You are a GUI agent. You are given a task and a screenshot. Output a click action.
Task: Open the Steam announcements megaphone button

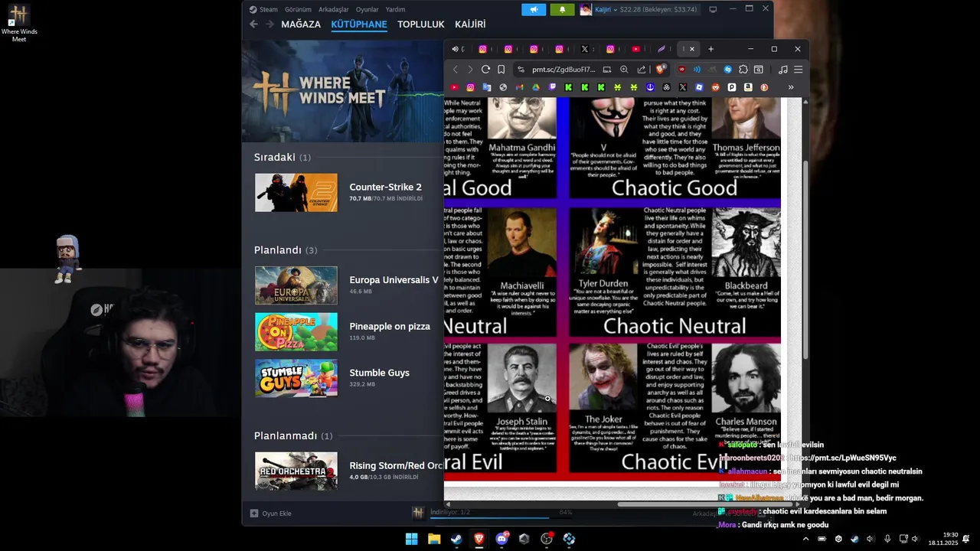click(534, 9)
